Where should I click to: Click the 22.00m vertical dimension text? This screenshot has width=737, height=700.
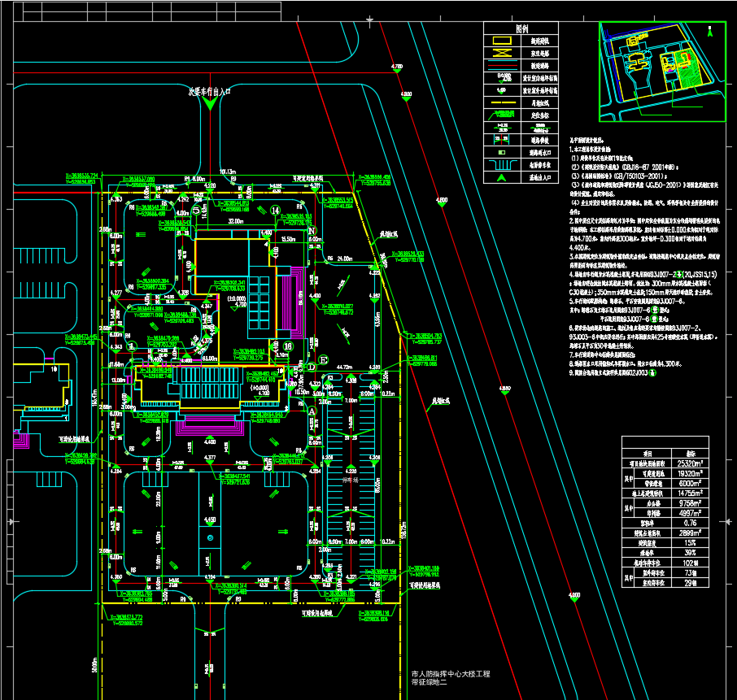[159, 498]
